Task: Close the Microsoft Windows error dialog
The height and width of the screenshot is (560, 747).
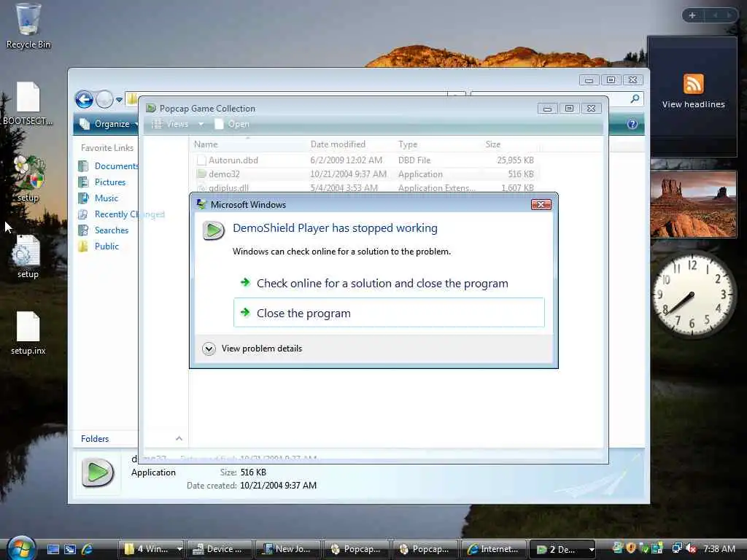Action: [x=541, y=205]
